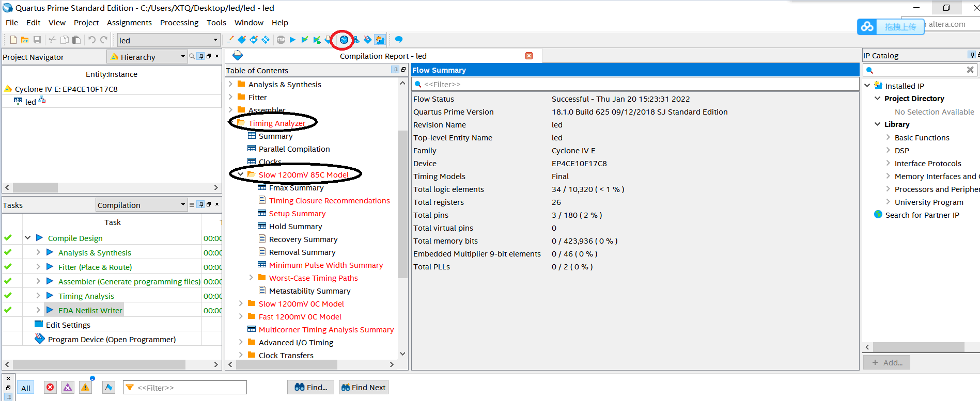Stop processing with STOP icon
This screenshot has height=401, width=980.
[281, 40]
